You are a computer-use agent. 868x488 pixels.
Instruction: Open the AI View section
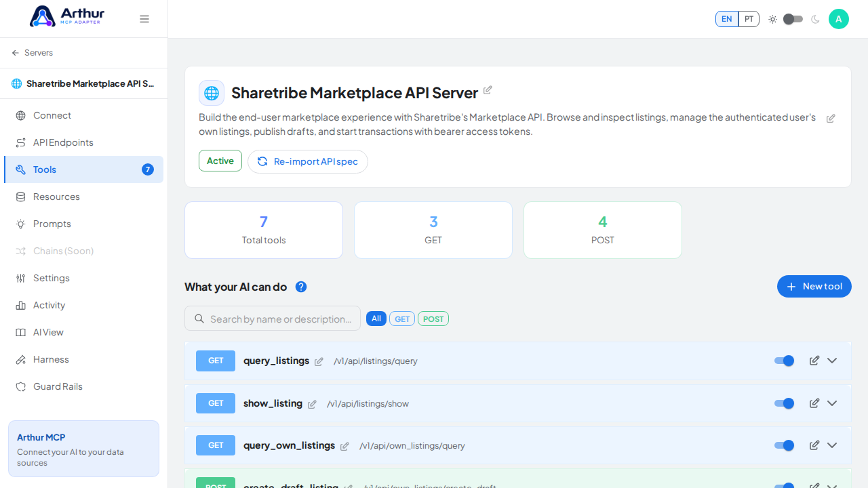(x=83, y=332)
